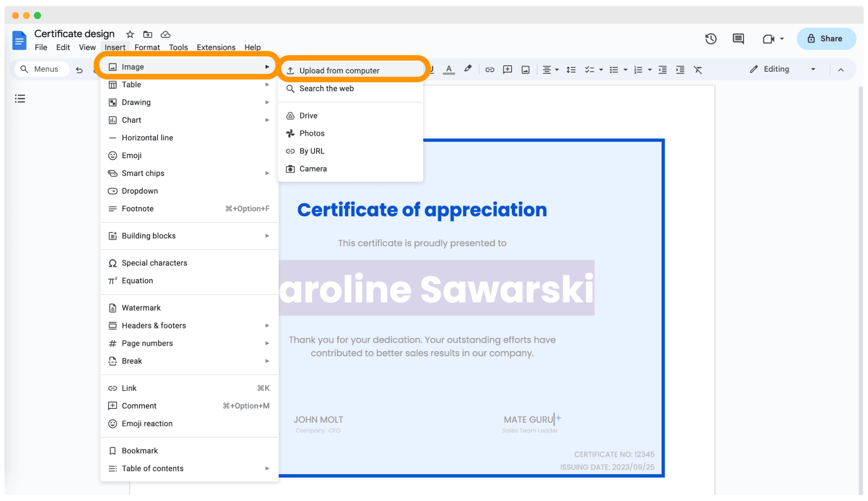868x501 pixels.
Task: Insert image from Camera
Action: [x=351, y=169]
